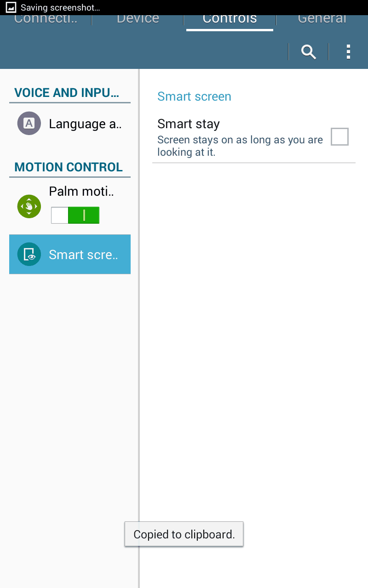Tap the Smart stay description text

click(240, 146)
